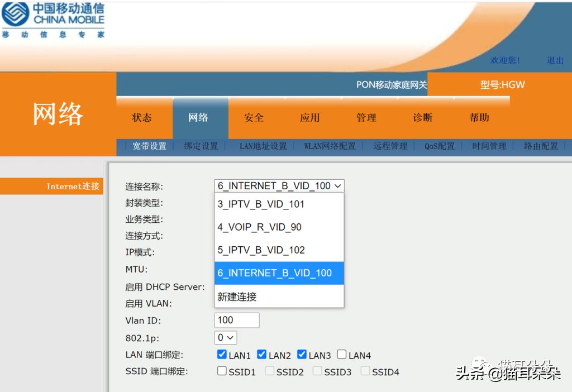572x392 pixels.
Task: Click the 退出 logout link
Action: 555,60
